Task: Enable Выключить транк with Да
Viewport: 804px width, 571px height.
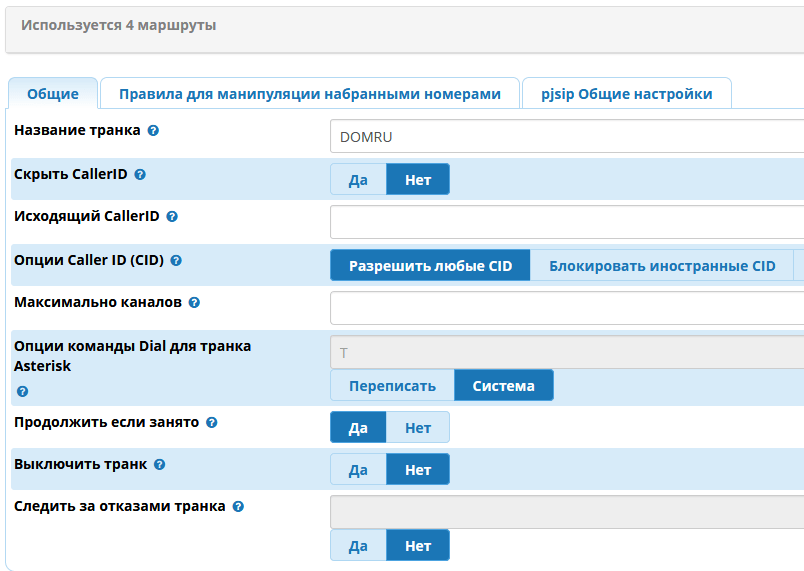Action: coord(358,470)
